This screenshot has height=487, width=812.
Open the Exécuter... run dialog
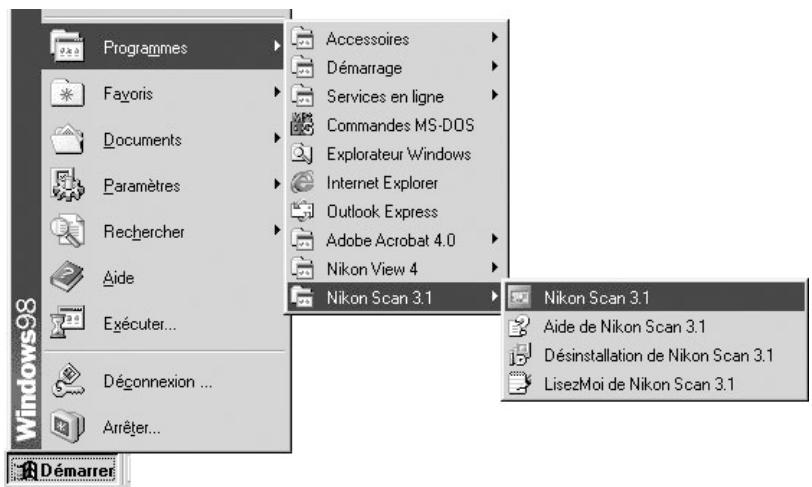[x=165, y=324]
